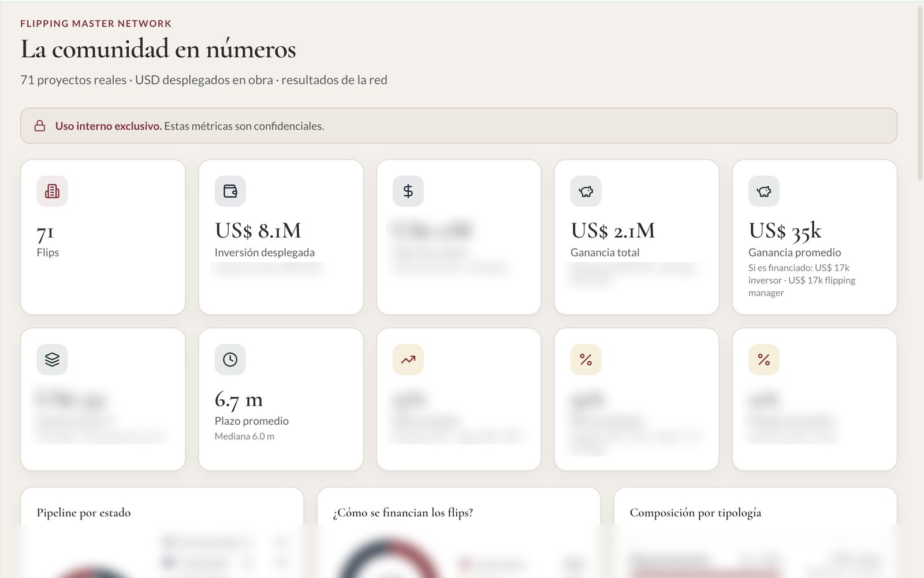
Task: Click the stacked layers icon card
Action: (52, 360)
